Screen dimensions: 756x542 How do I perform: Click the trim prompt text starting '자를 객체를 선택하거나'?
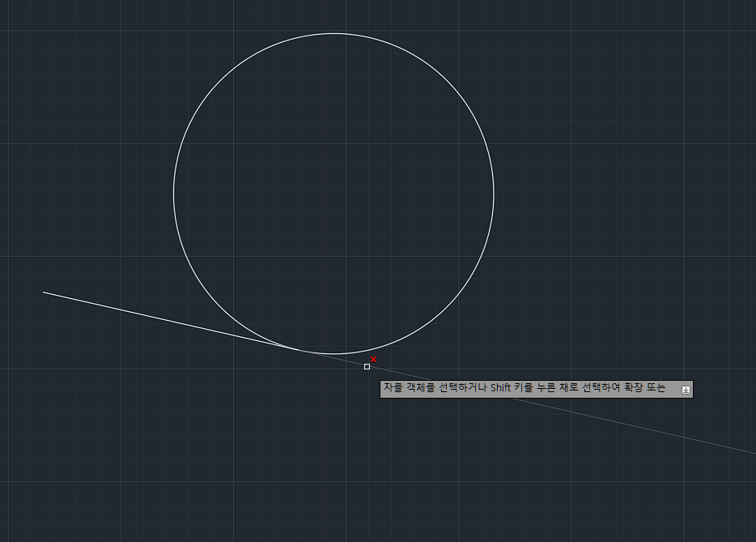pos(525,387)
